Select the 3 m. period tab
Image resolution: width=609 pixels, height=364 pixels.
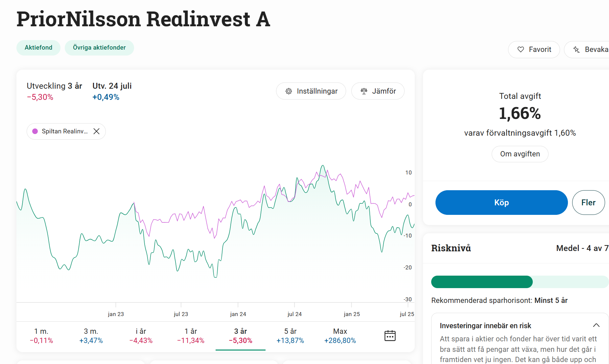coord(91,336)
